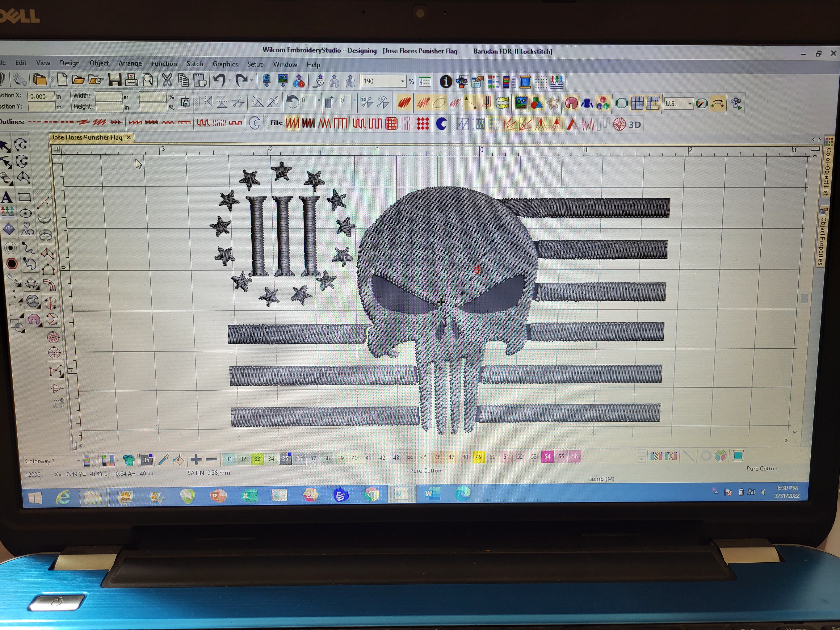Switch to Jose Flores Punisher Flag tab
This screenshot has height=630, width=840.
click(x=87, y=137)
